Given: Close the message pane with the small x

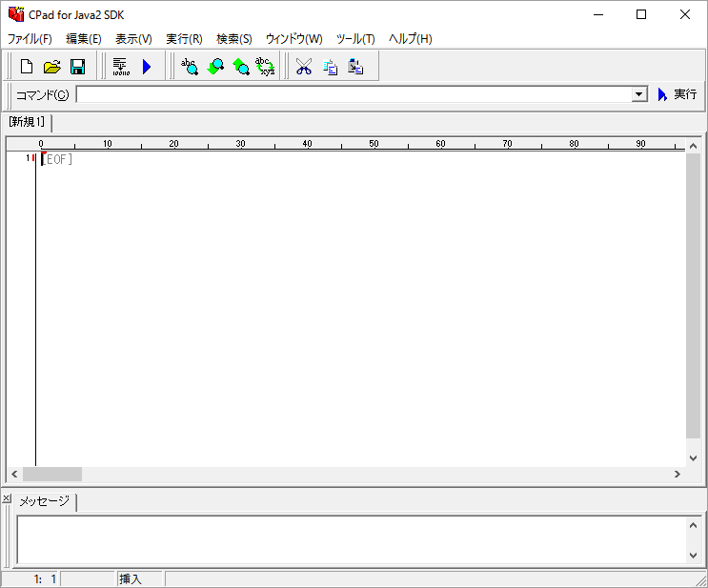Looking at the screenshot, I should click(x=7, y=498).
